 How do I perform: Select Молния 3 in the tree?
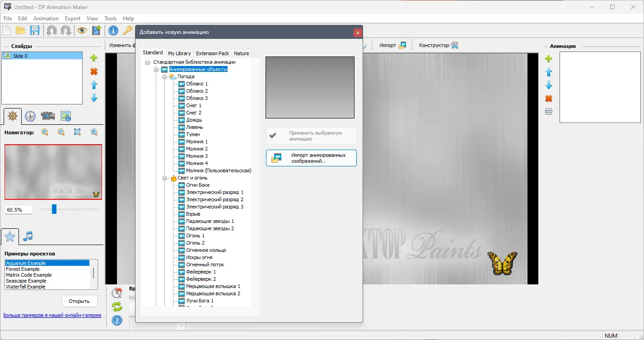[x=197, y=156]
